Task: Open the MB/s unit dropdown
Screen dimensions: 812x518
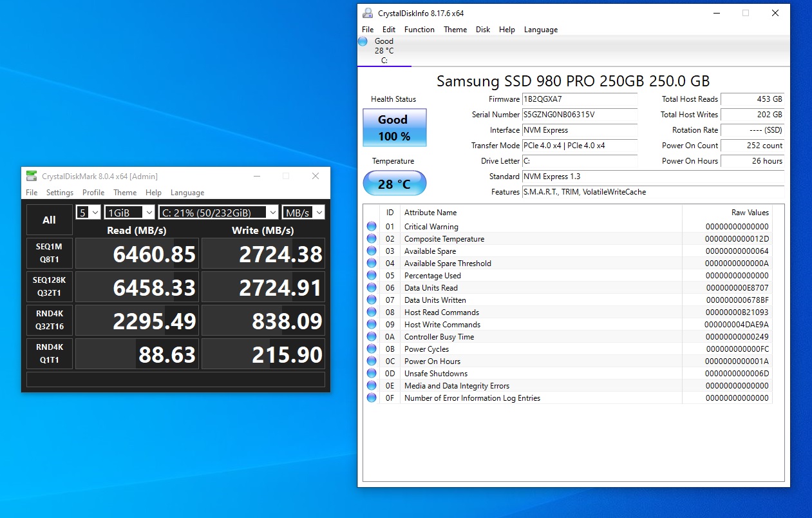Action: [303, 211]
